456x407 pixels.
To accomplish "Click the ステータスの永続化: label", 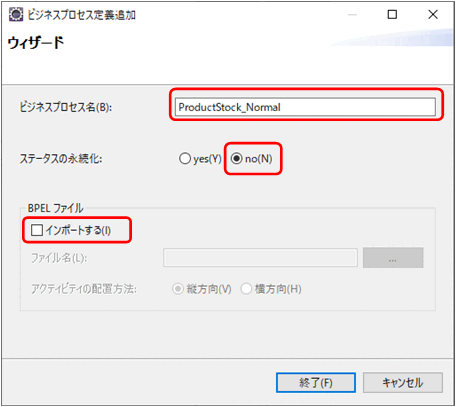I will pos(61,159).
